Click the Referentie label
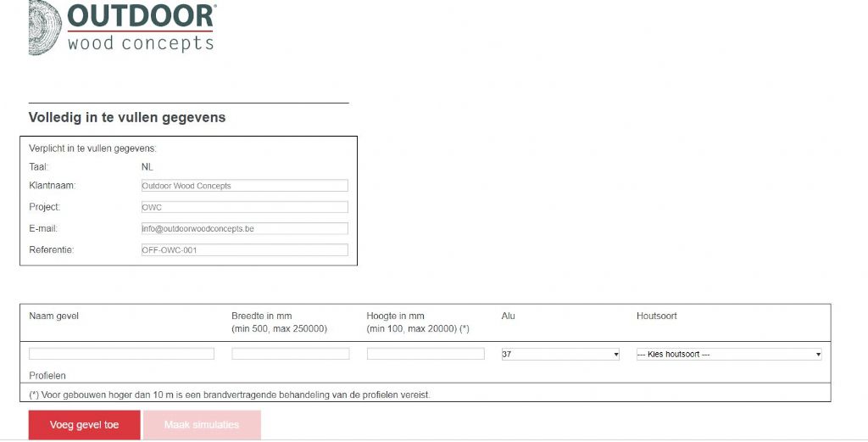This screenshot has width=868, height=442. pos(51,250)
